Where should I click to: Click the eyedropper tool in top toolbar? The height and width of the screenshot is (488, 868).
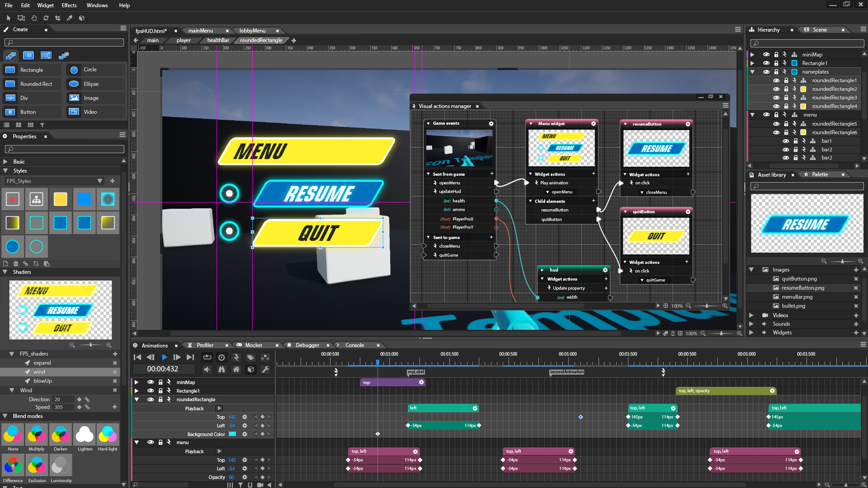tap(70, 18)
